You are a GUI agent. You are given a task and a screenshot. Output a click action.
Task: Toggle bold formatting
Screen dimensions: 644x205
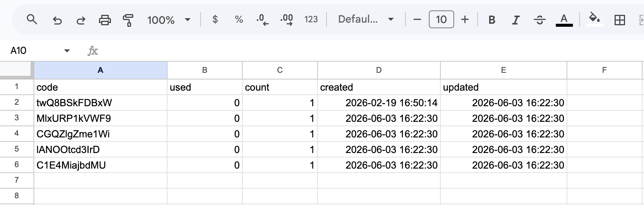[492, 20]
